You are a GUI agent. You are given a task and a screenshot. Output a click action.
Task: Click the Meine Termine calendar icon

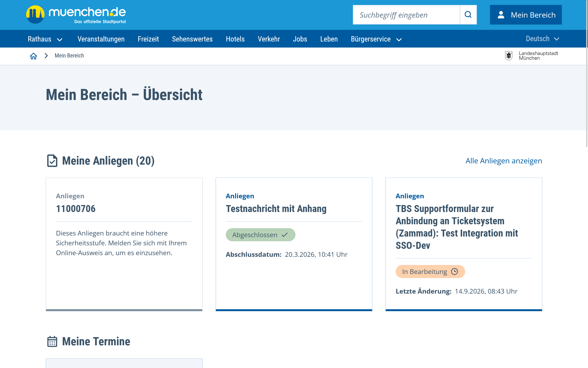(52, 341)
